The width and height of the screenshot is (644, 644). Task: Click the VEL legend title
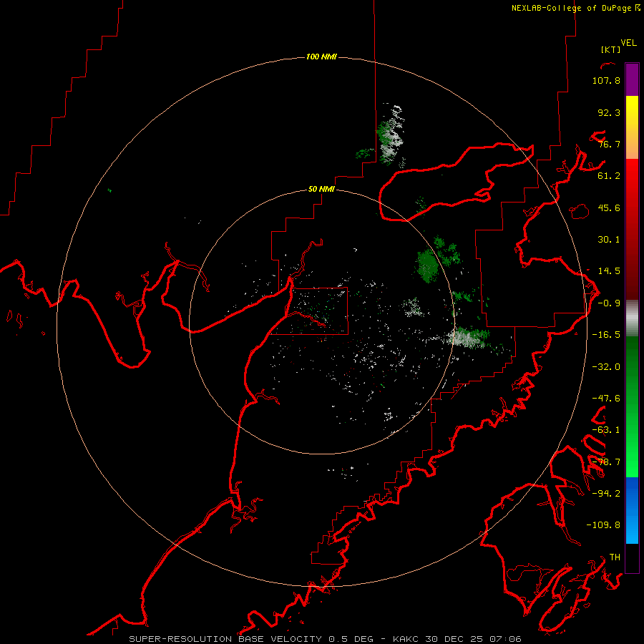click(x=628, y=43)
